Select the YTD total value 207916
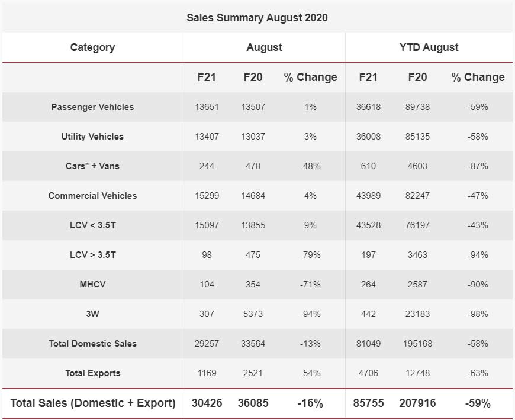The height and width of the screenshot is (420, 515). pos(418,403)
